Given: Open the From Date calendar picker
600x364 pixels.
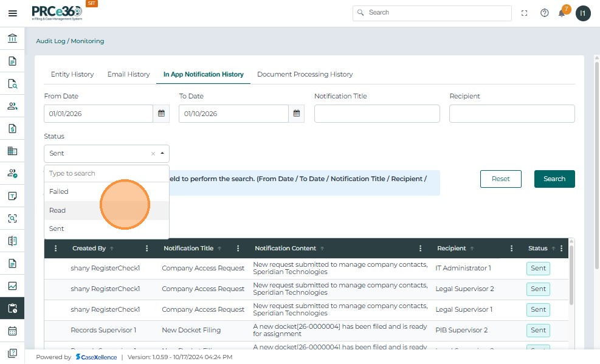Looking at the screenshot, I should tap(161, 114).
